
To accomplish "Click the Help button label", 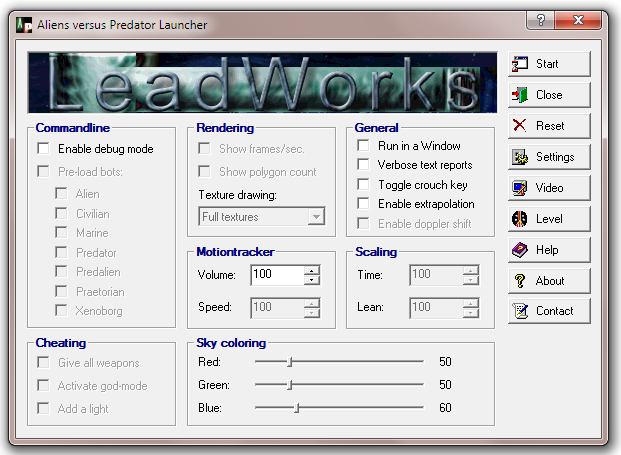I will (547, 250).
